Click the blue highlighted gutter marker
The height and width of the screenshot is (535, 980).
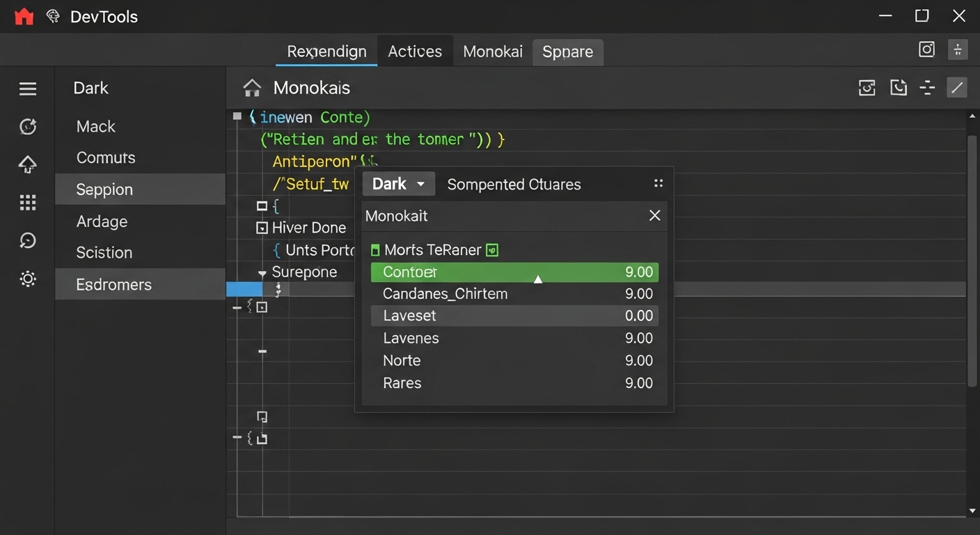click(244, 289)
